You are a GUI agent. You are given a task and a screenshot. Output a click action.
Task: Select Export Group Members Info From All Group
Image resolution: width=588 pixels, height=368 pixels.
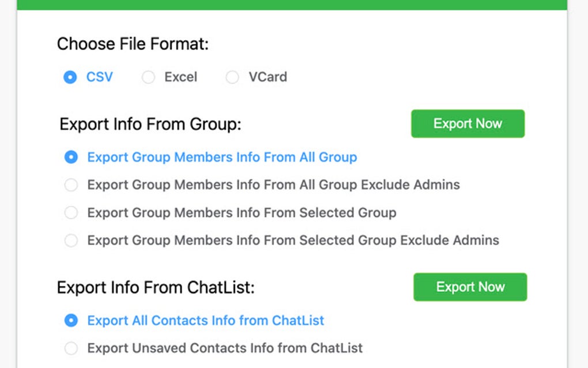point(71,157)
